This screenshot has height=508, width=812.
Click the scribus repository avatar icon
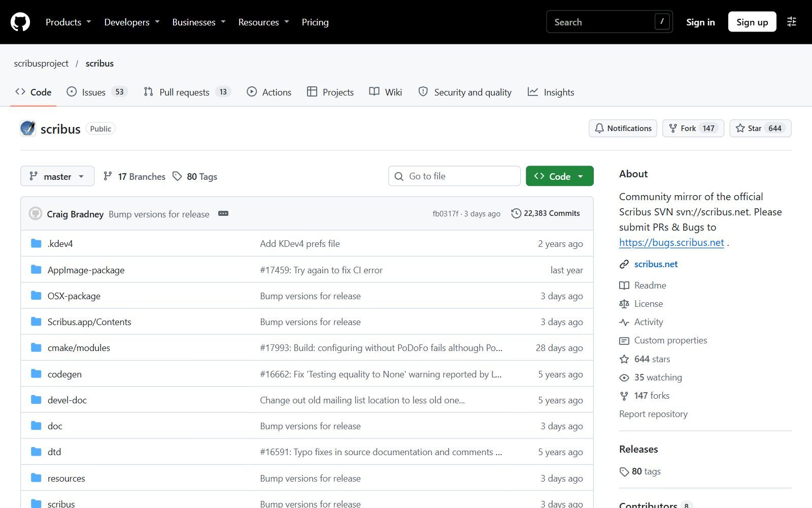coord(28,129)
